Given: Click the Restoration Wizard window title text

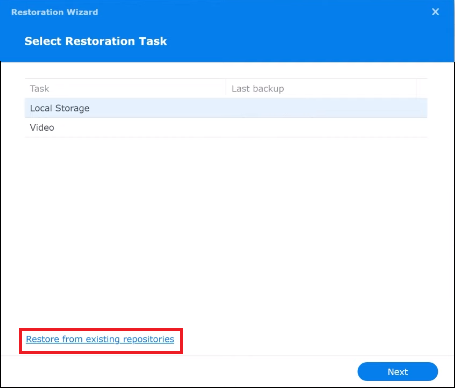Looking at the screenshot, I should (x=55, y=12).
